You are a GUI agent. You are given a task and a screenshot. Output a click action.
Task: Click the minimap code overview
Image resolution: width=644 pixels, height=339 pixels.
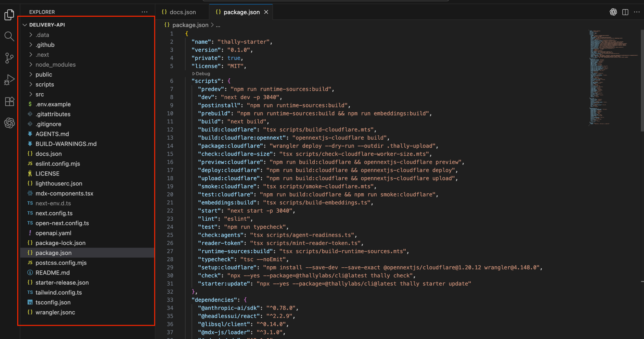(613, 78)
